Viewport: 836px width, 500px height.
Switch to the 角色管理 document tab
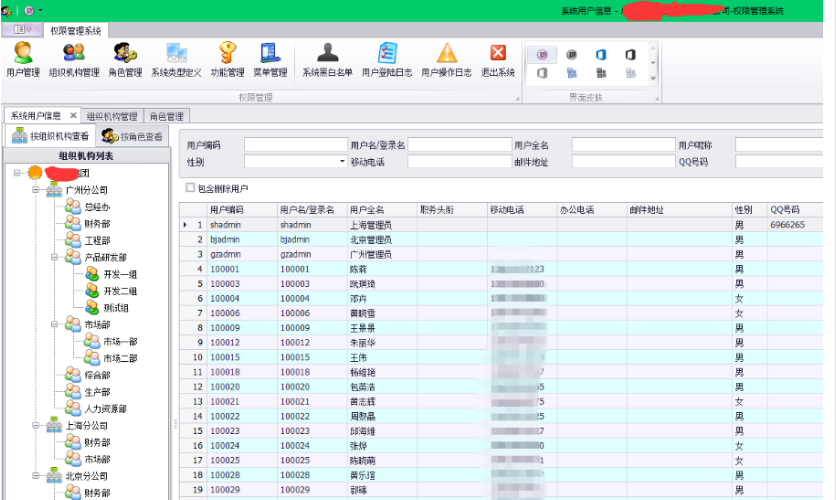click(166, 116)
